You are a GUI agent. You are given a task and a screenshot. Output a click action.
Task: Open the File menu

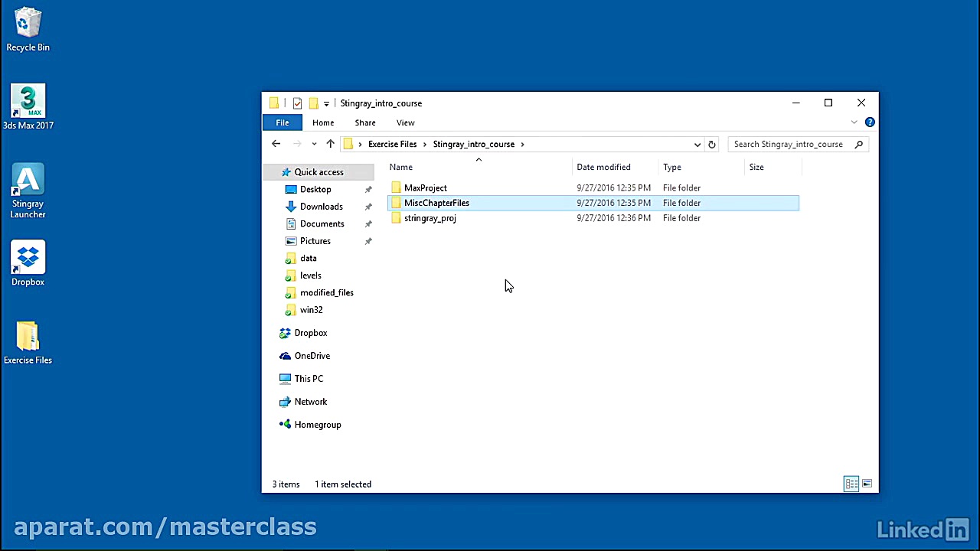click(282, 122)
